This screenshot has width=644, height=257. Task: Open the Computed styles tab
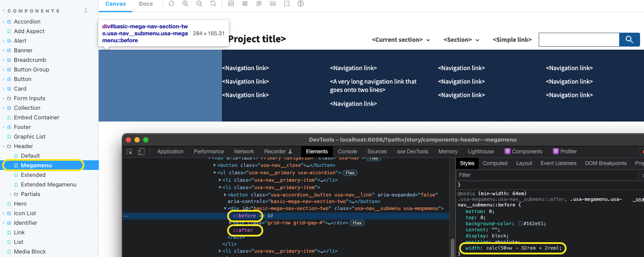(x=495, y=163)
